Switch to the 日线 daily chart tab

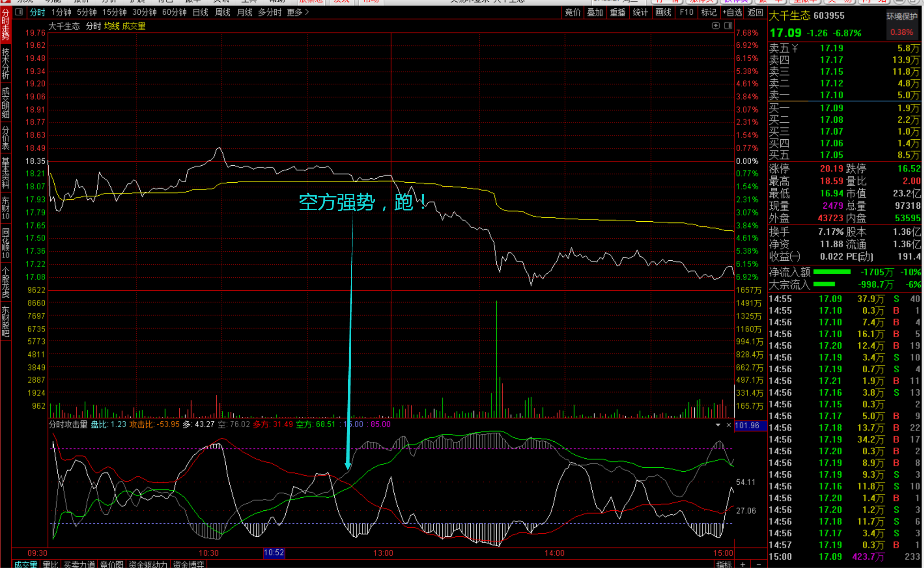click(x=200, y=12)
